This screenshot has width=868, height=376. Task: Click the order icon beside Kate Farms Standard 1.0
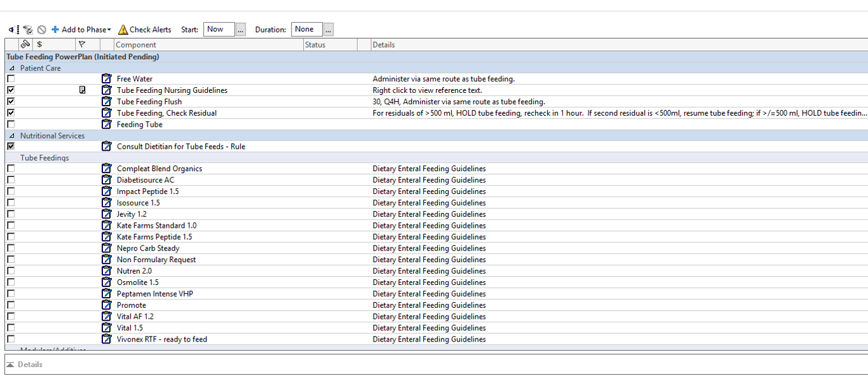coord(107,226)
